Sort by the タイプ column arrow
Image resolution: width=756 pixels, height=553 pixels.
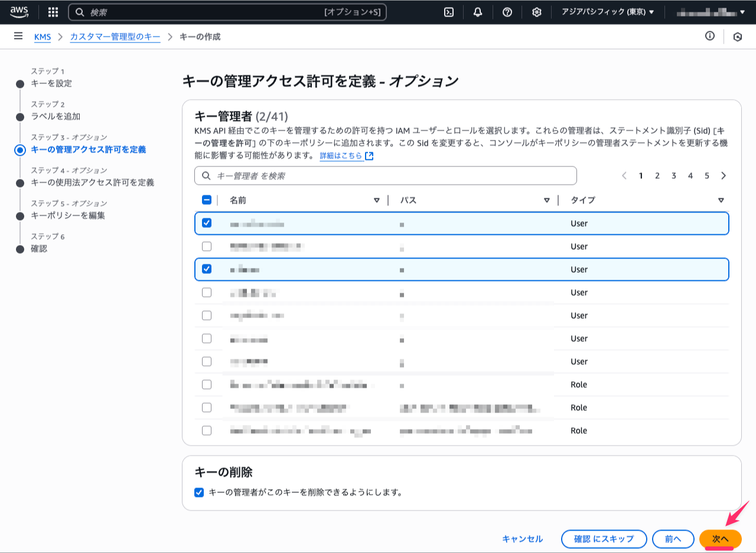click(721, 200)
